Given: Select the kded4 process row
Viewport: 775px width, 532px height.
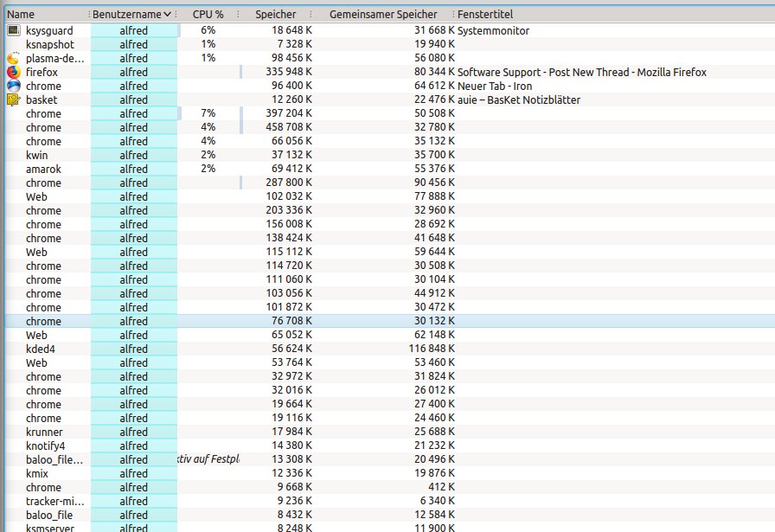Looking at the screenshot, I should [42, 349].
